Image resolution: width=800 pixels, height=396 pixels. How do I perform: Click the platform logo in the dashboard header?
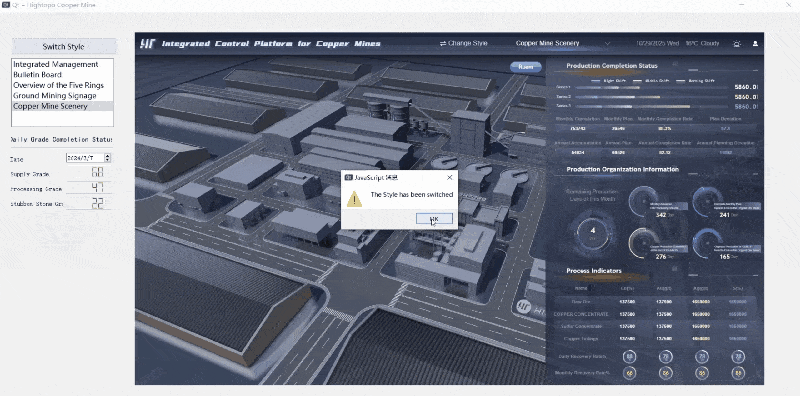point(148,43)
